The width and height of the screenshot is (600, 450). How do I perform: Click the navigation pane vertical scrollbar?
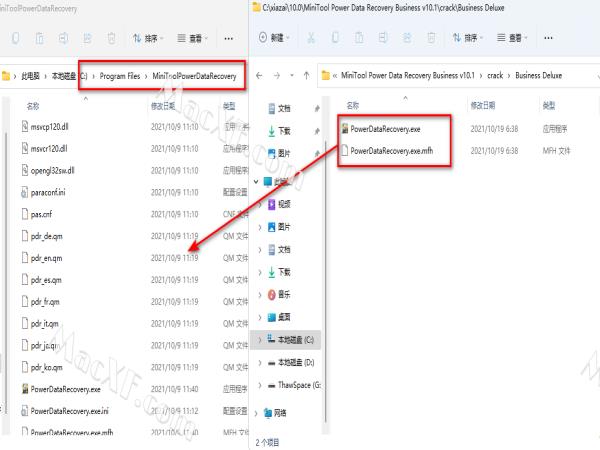tap(325, 281)
